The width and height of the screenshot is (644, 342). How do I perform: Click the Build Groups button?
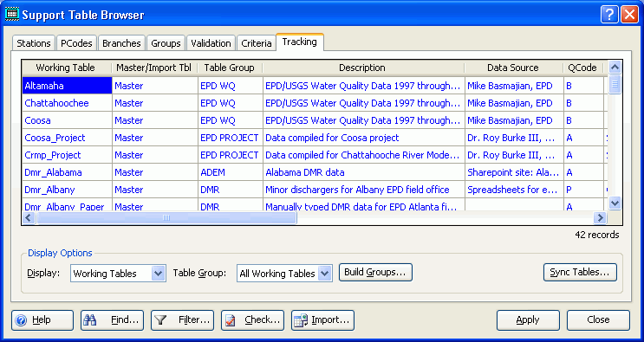click(375, 272)
